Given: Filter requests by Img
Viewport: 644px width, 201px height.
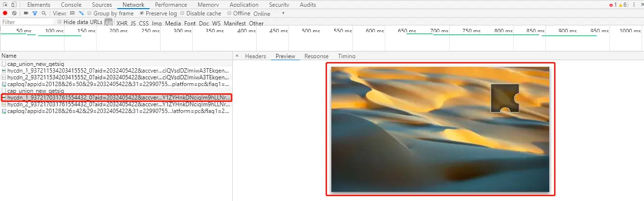Looking at the screenshot, I should 157,23.
